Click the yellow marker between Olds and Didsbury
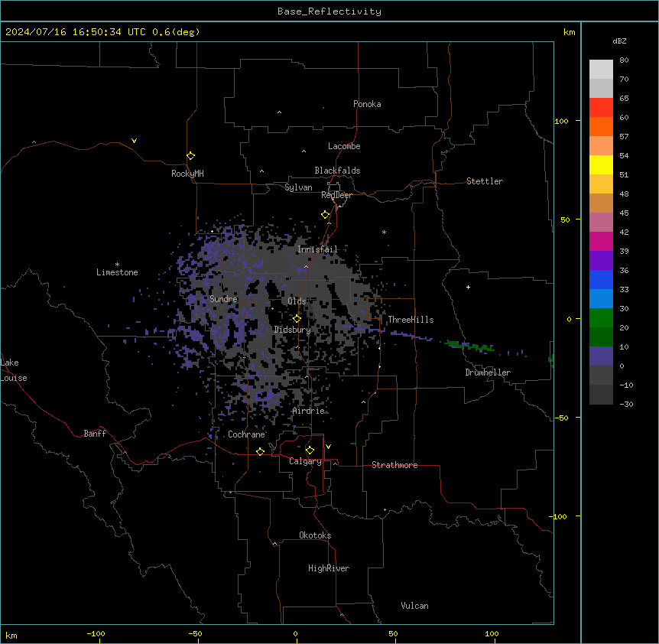The width and height of the screenshot is (659, 644). (297, 319)
